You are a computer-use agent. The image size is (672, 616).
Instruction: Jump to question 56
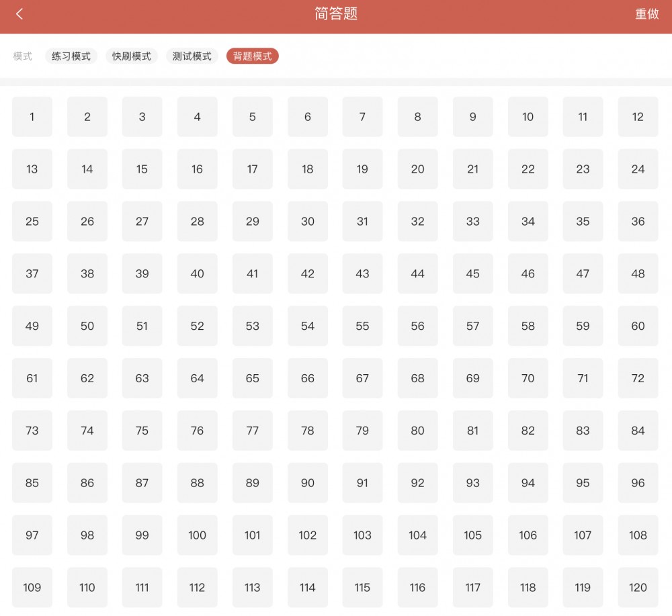[418, 326]
